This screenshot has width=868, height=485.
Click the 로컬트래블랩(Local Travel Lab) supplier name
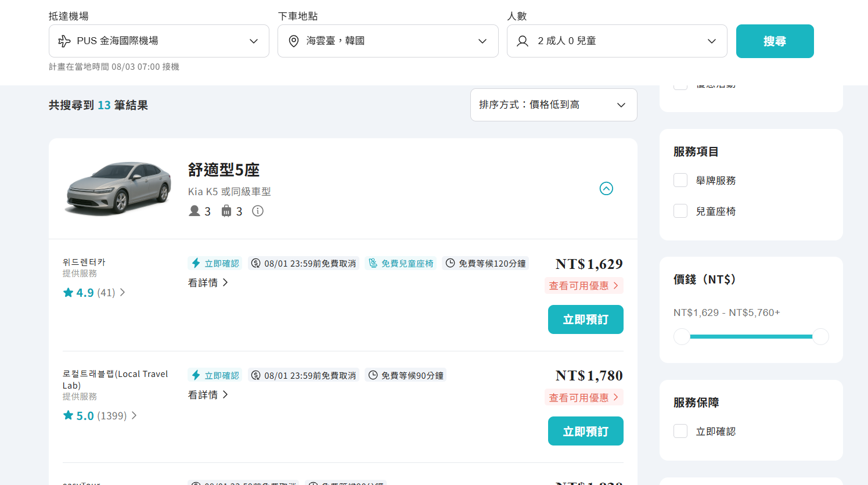(116, 379)
